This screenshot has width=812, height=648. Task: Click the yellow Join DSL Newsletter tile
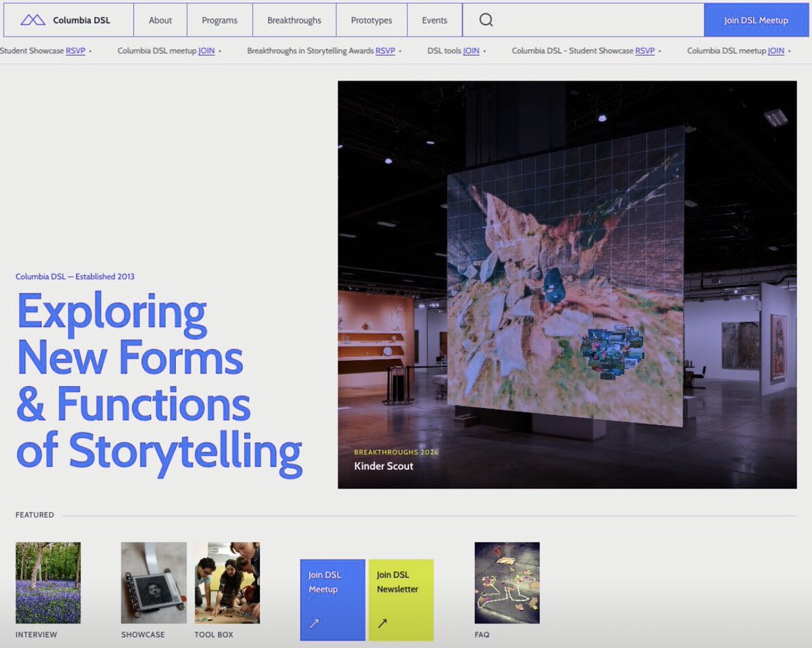[401, 600]
